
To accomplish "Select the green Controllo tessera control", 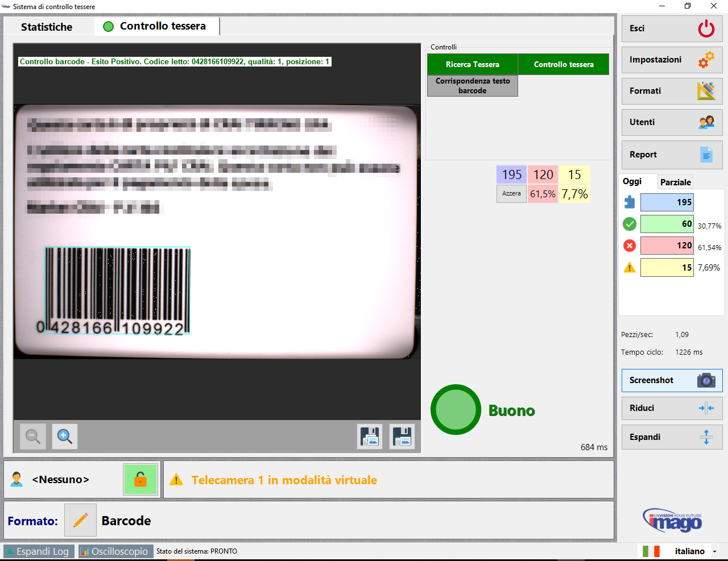I will point(564,64).
